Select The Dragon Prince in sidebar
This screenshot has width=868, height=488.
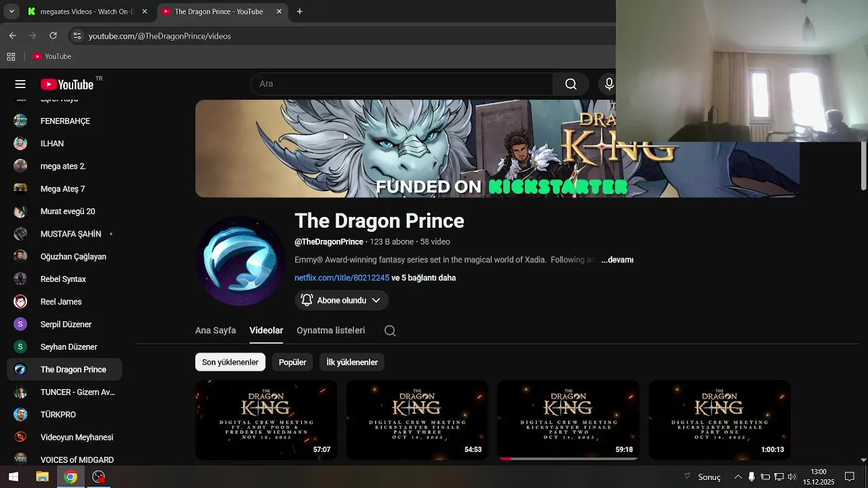point(64,369)
